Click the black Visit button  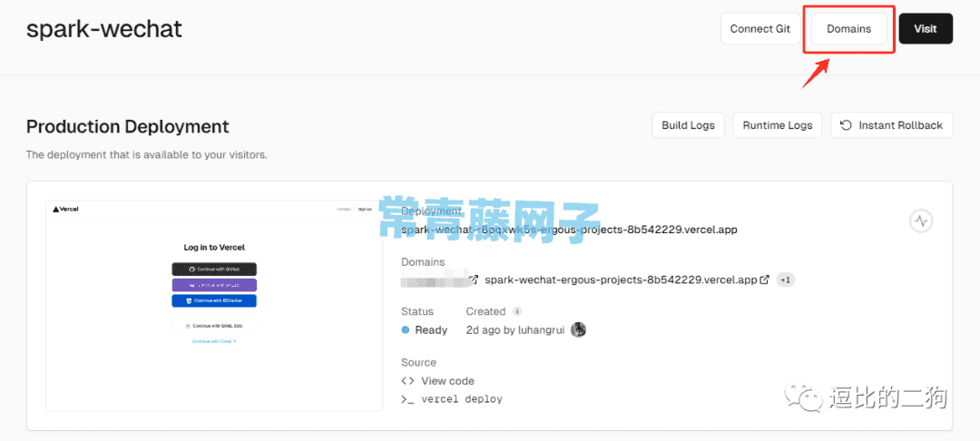coord(926,29)
